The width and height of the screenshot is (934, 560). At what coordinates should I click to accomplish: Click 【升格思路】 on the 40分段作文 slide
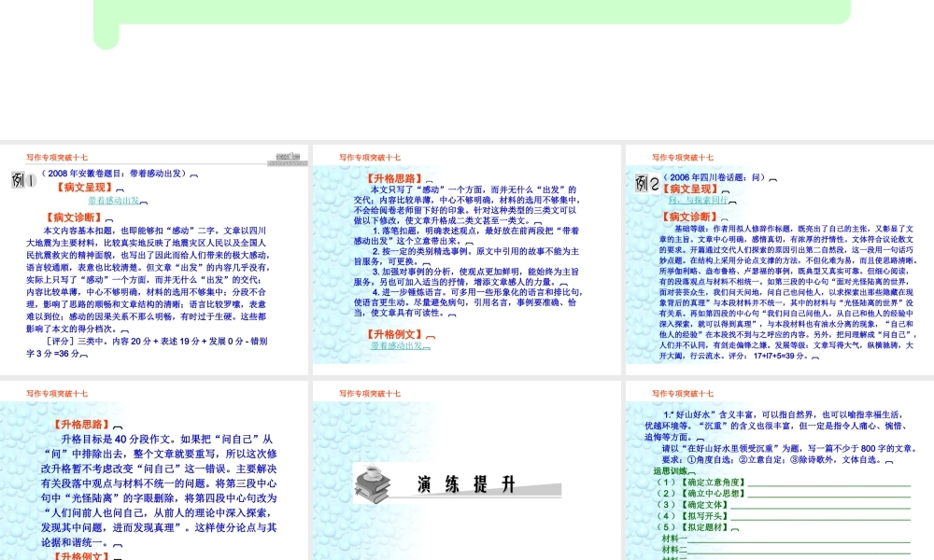pos(82,425)
